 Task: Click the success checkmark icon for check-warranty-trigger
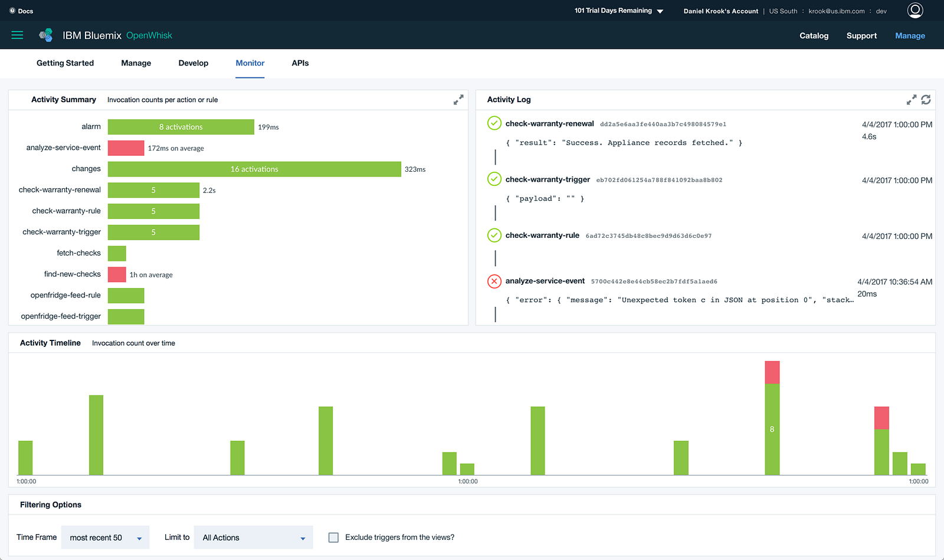click(494, 179)
